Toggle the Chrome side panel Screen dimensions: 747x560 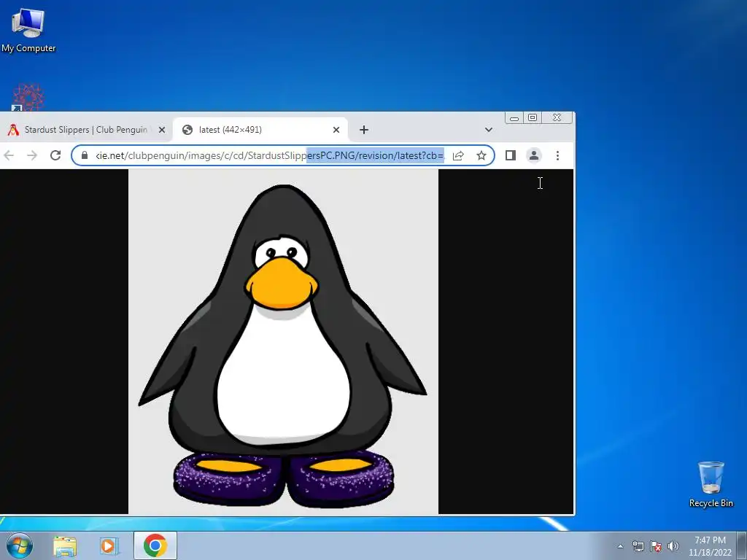tap(510, 155)
